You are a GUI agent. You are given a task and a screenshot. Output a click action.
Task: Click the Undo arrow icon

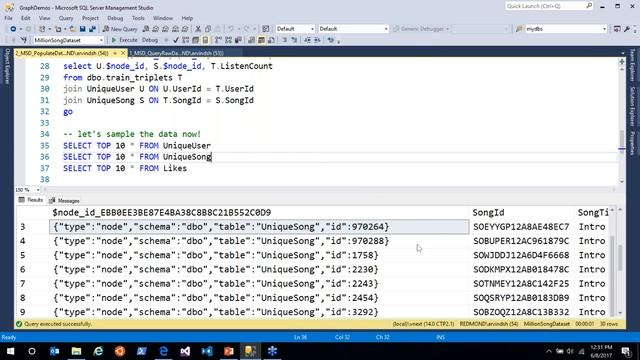click(x=231, y=29)
